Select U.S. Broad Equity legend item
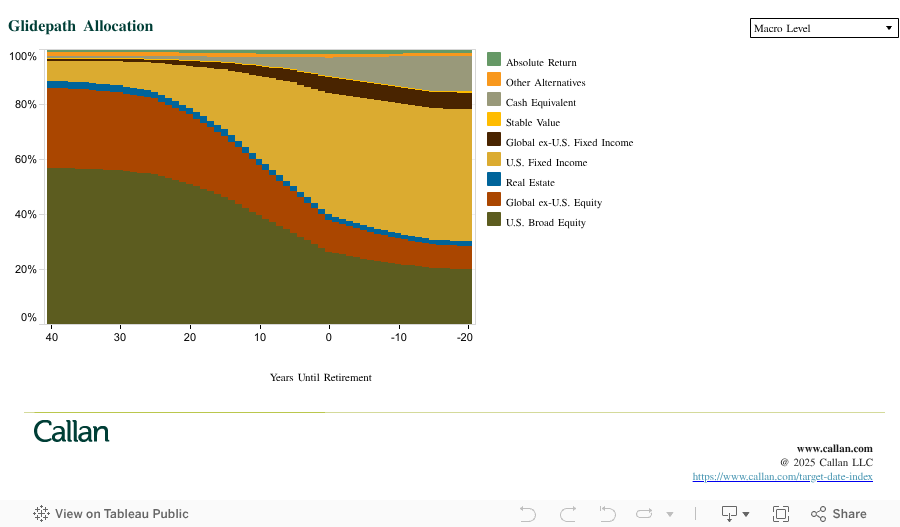The height and width of the screenshot is (527, 900). click(545, 223)
